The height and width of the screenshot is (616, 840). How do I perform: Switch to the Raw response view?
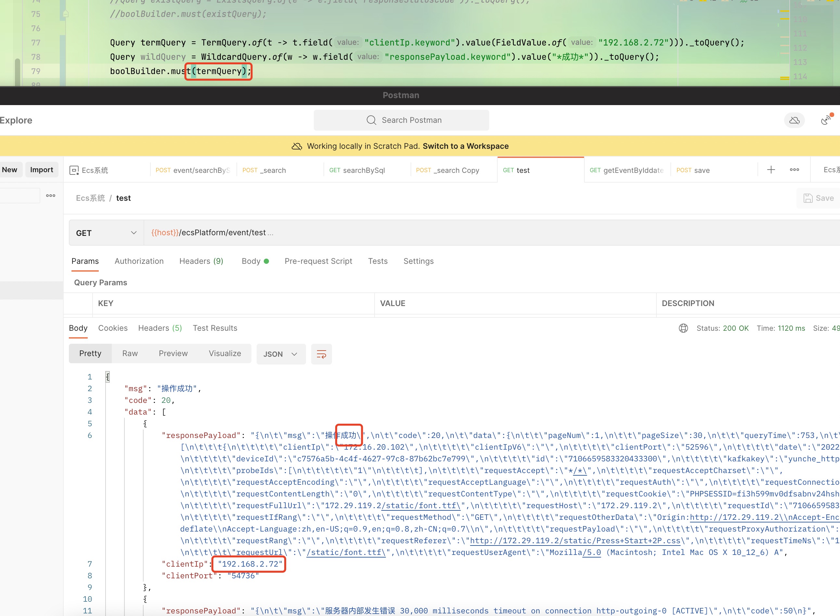130,353
